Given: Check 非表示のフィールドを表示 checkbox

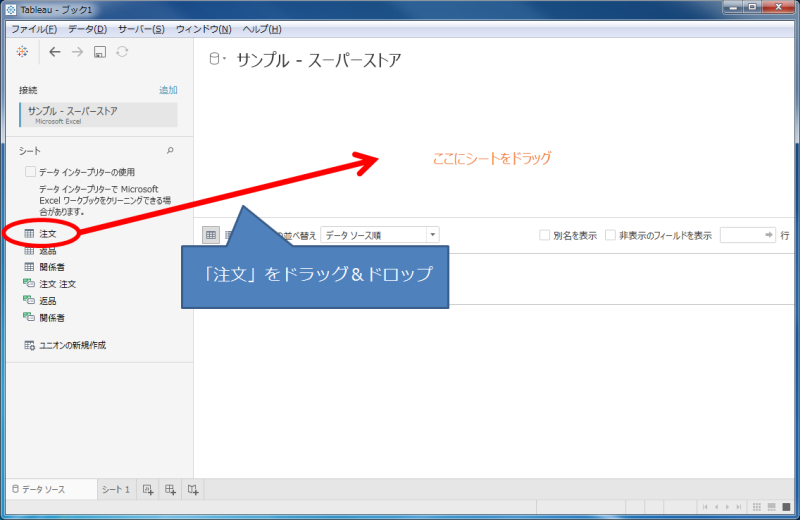Looking at the screenshot, I should point(610,235).
